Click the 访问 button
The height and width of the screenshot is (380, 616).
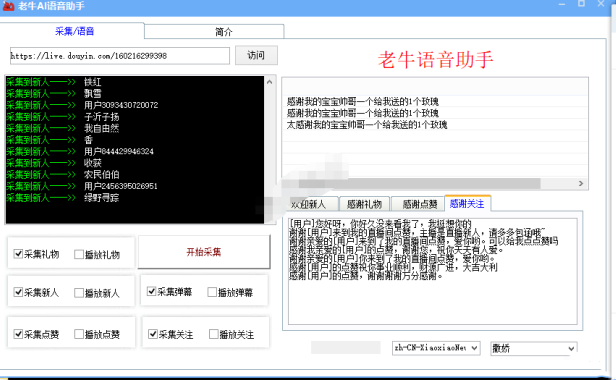tap(256, 55)
